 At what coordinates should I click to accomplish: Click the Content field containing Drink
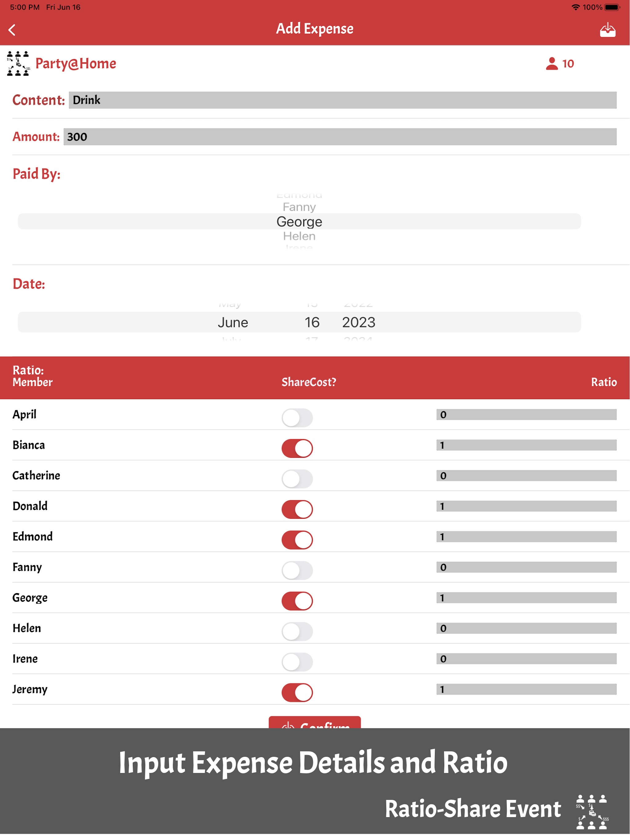(x=342, y=100)
